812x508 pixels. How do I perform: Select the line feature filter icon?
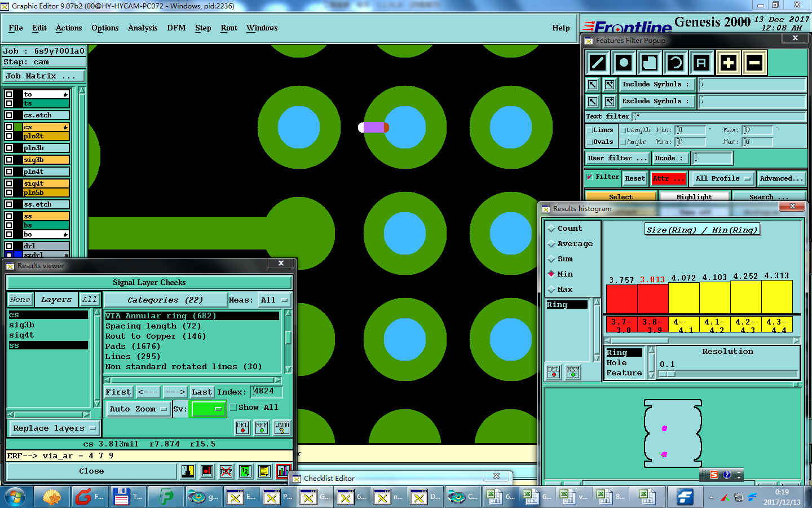point(598,63)
